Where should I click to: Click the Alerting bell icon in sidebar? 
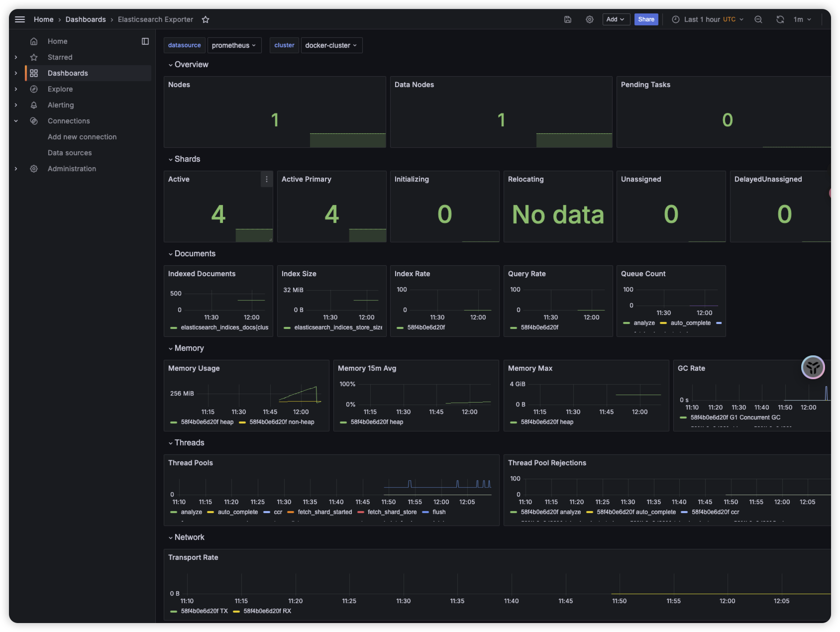click(x=34, y=105)
